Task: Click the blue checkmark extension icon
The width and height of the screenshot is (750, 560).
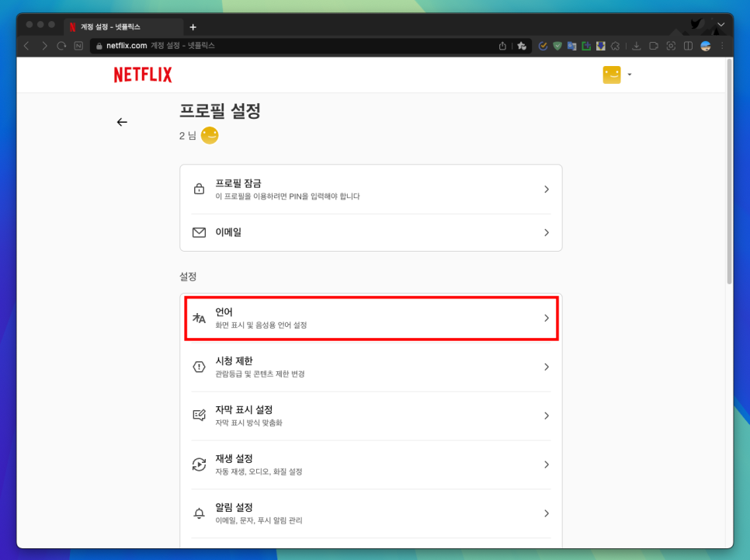Action: click(543, 46)
